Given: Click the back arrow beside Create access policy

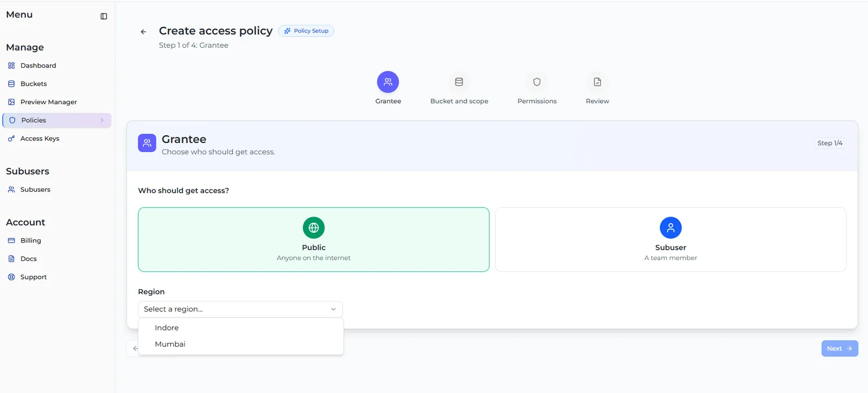Looking at the screenshot, I should tap(143, 31).
